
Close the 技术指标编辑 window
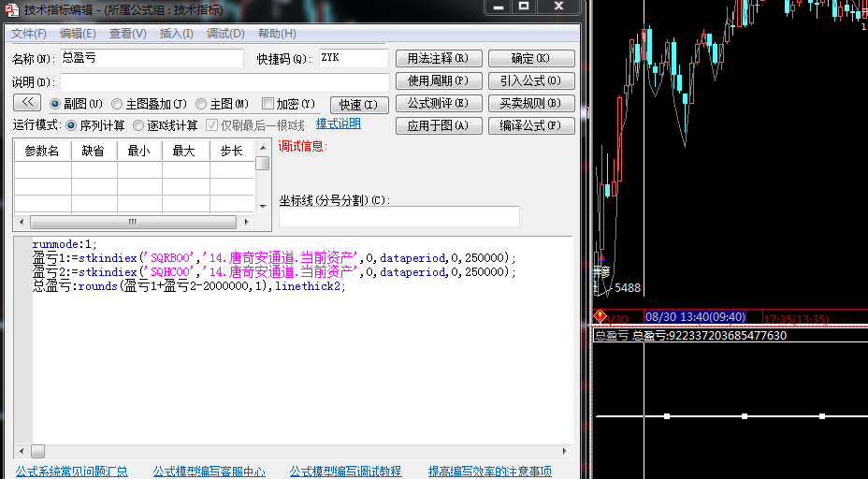[x=559, y=7]
